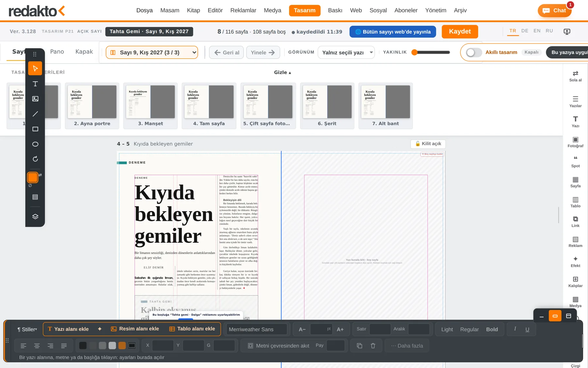Set font weight to Light
The image size is (588, 368).
pyautogui.click(x=447, y=329)
